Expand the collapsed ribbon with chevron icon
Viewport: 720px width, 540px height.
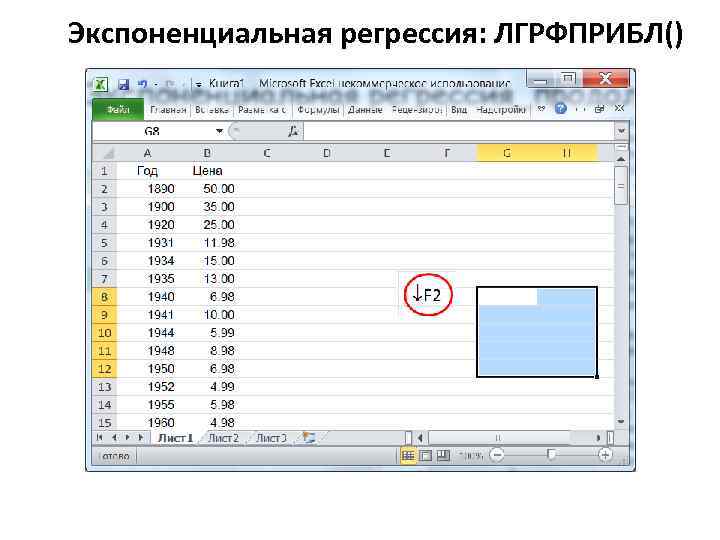[x=541, y=109]
